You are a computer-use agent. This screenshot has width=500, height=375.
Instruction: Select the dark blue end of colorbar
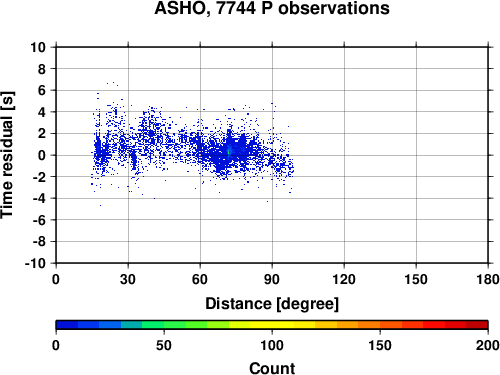click(x=67, y=325)
